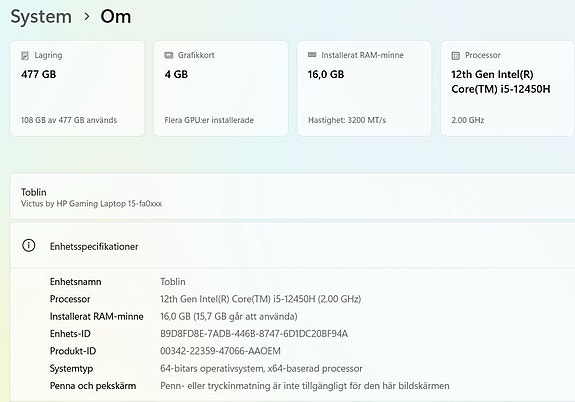Go back to System in the breadcrumb
Image resolution: width=575 pixels, height=402 pixels.
[x=41, y=17]
